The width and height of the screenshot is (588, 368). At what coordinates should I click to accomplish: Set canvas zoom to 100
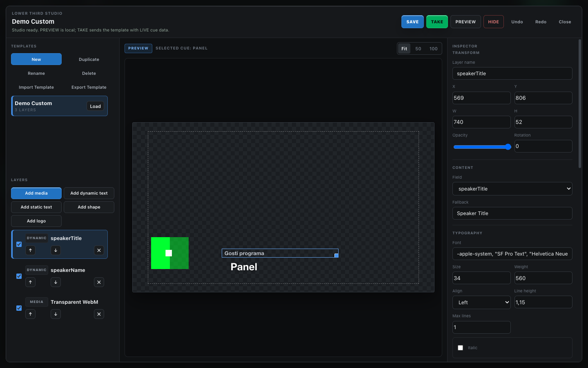point(433,49)
